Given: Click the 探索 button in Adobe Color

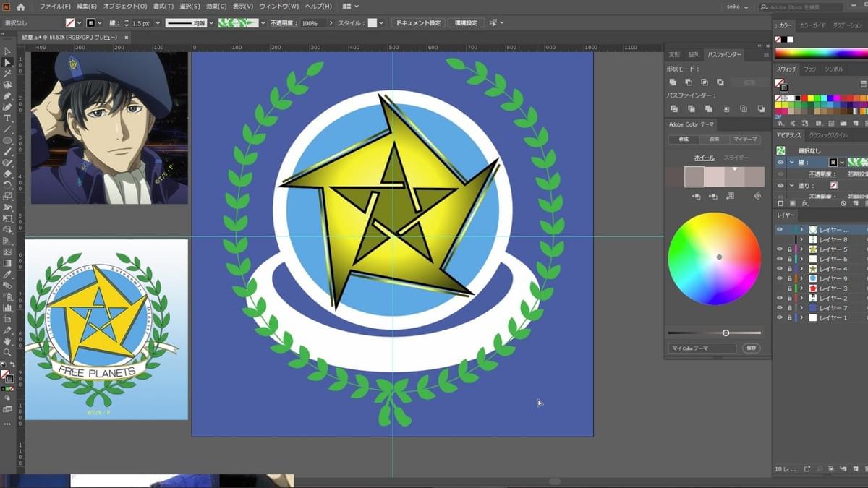Looking at the screenshot, I should pos(715,140).
